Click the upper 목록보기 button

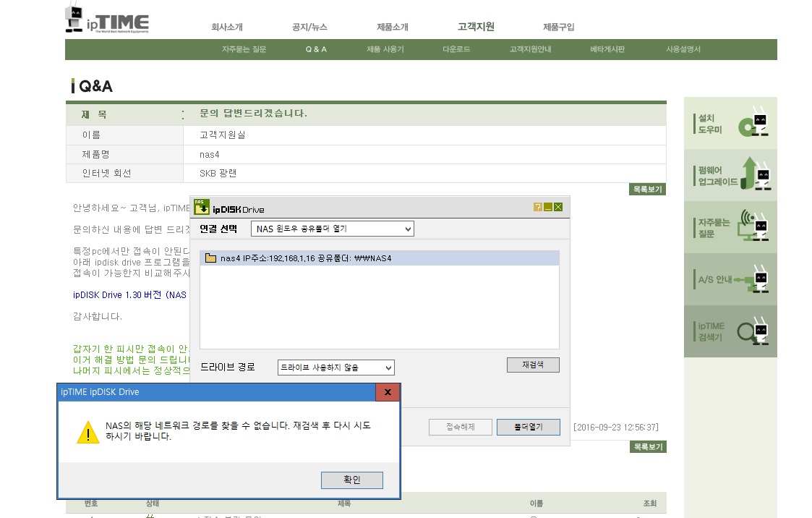click(648, 189)
